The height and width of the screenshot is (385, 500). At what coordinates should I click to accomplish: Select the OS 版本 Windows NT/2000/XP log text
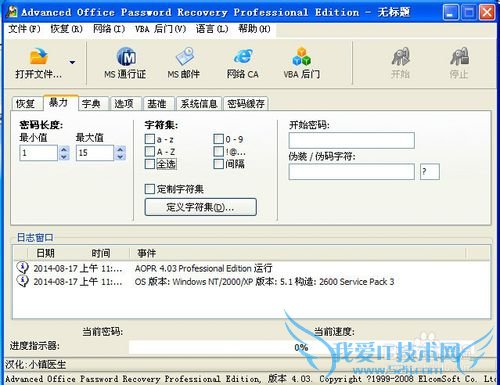[x=264, y=282]
